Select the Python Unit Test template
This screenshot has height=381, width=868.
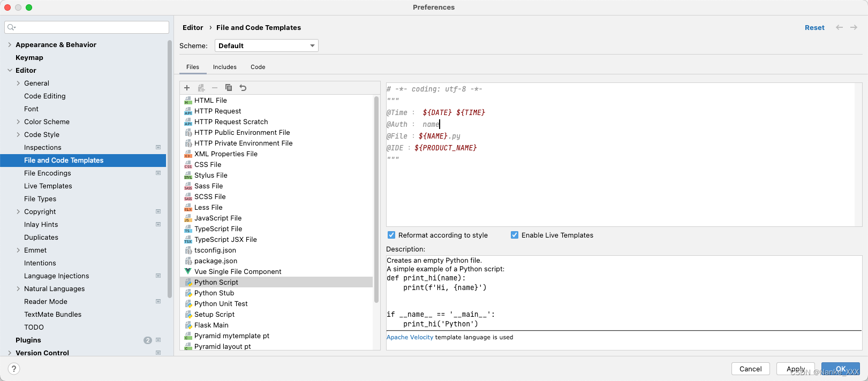coord(276,303)
